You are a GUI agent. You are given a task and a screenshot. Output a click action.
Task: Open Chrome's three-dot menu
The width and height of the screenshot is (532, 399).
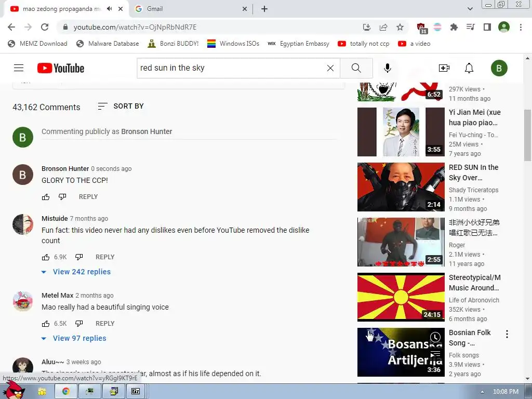tap(521, 27)
